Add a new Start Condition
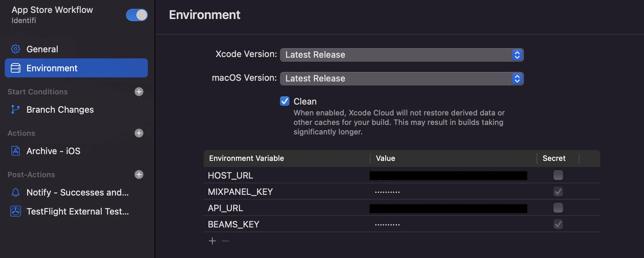 tap(139, 92)
